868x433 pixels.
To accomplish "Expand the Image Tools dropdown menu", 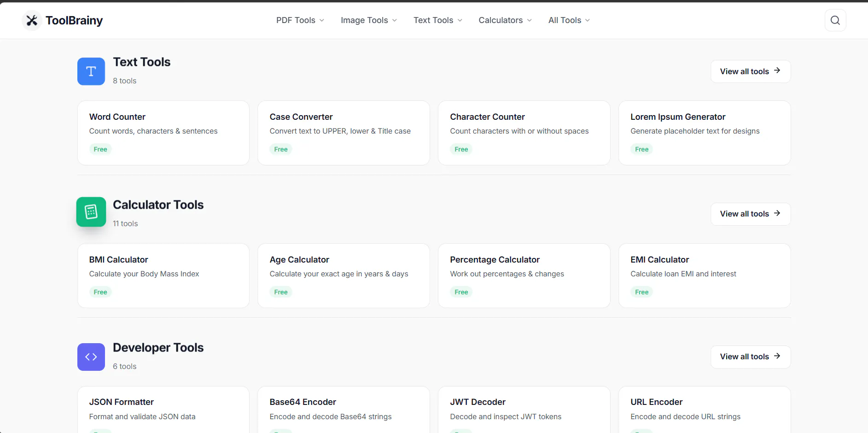I will point(369,20).
